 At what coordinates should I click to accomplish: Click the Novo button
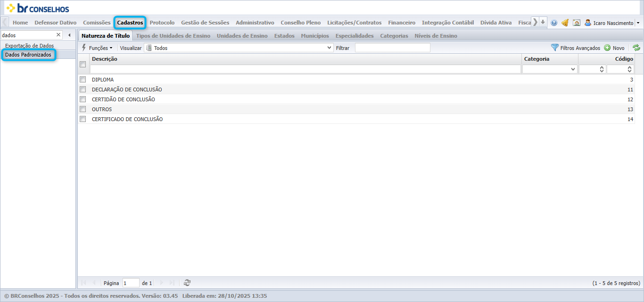[x=614, y=48]
